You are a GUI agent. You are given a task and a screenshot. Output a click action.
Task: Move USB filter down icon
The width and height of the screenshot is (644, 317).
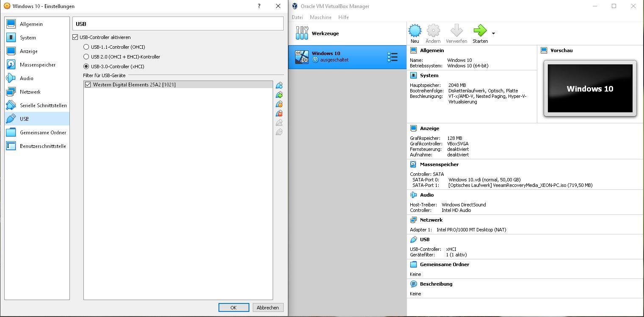(279, 132)
